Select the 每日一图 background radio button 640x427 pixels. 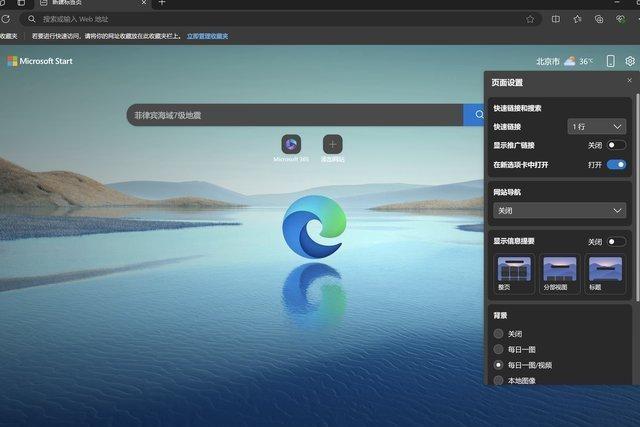point(498,349)
